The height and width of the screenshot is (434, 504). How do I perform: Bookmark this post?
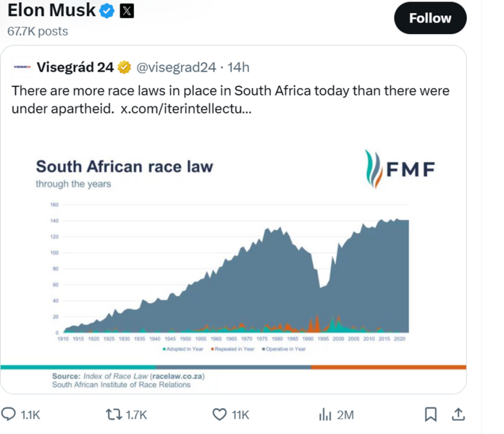430,414
